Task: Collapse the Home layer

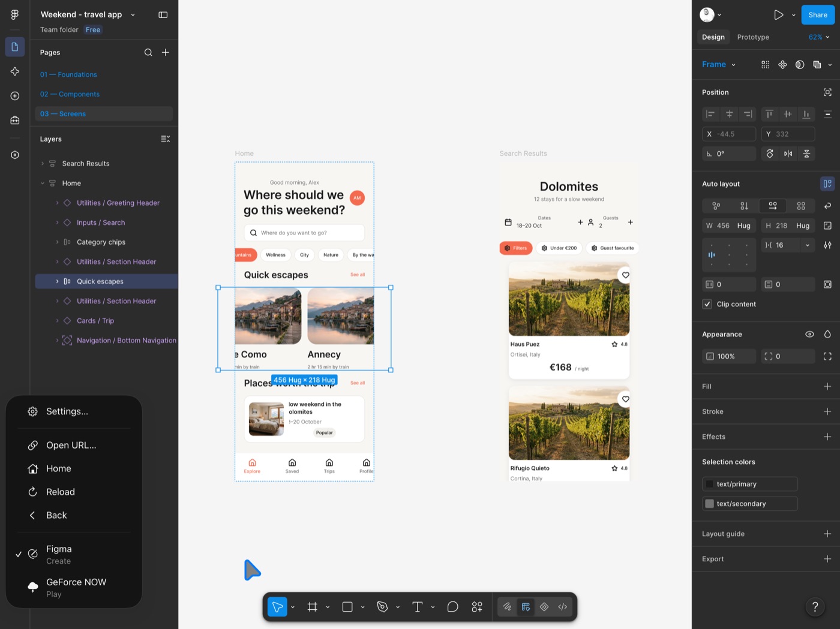Action: (x=43, y=183)
